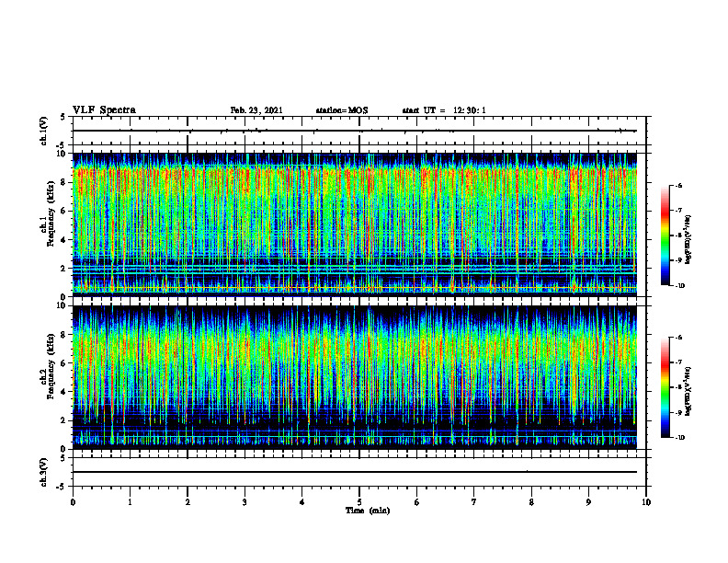Click the ch.2 color bar value "-9"

pyautogui.click(x=678, y=412)
